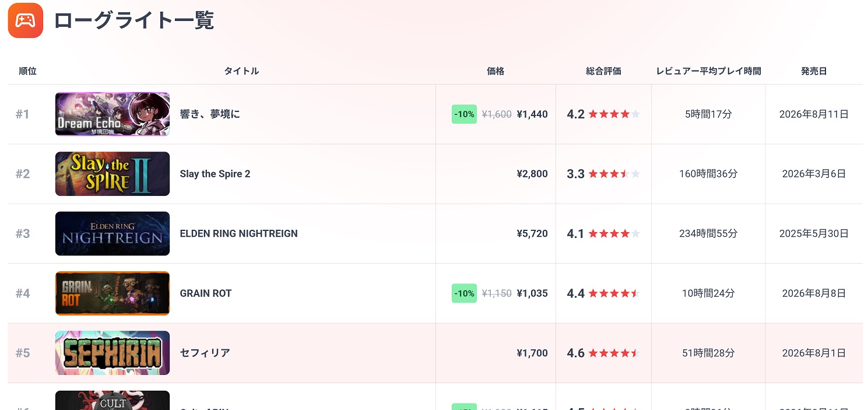Click the release date 2026年3月6日
The image size is (868, 410).
[x=814, y=174]
